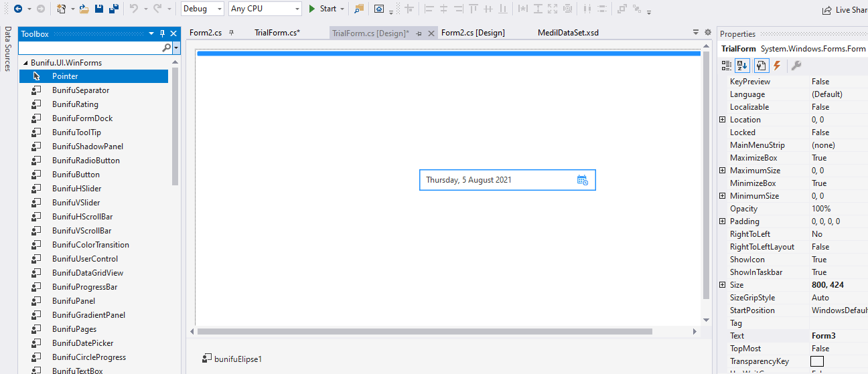Screen dimensions: 868x374
Task: Click the Open File folder icon
Action: pyautogui.click(x=84, y=9)
